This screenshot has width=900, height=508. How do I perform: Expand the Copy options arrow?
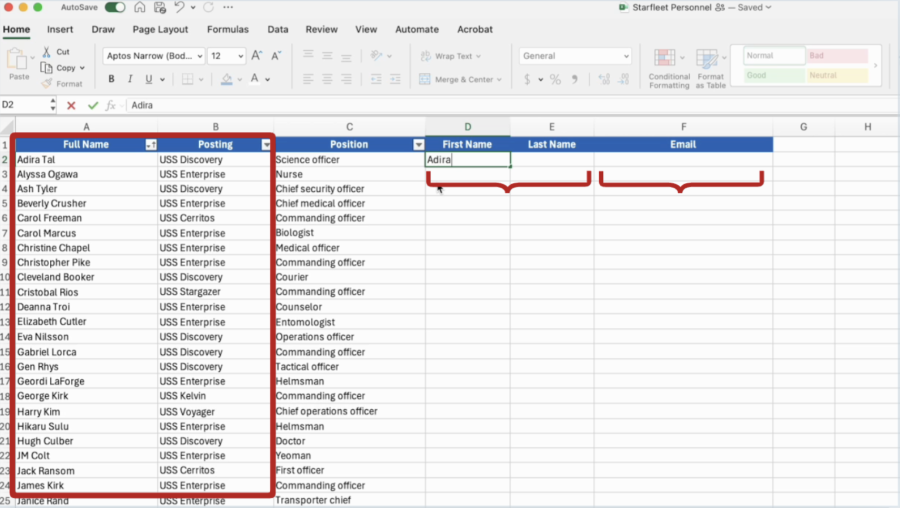pos(82,68)
